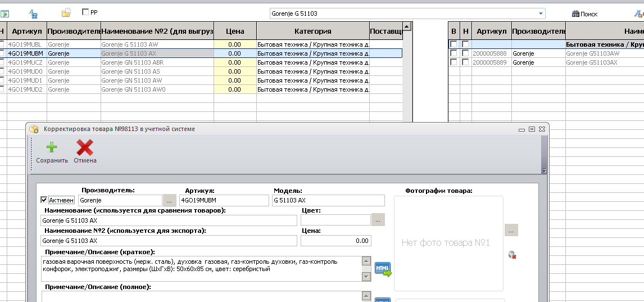Tick the row checkbox for 4GO19MUCZ
Screen dimensions: 644x302
[2, 62]
